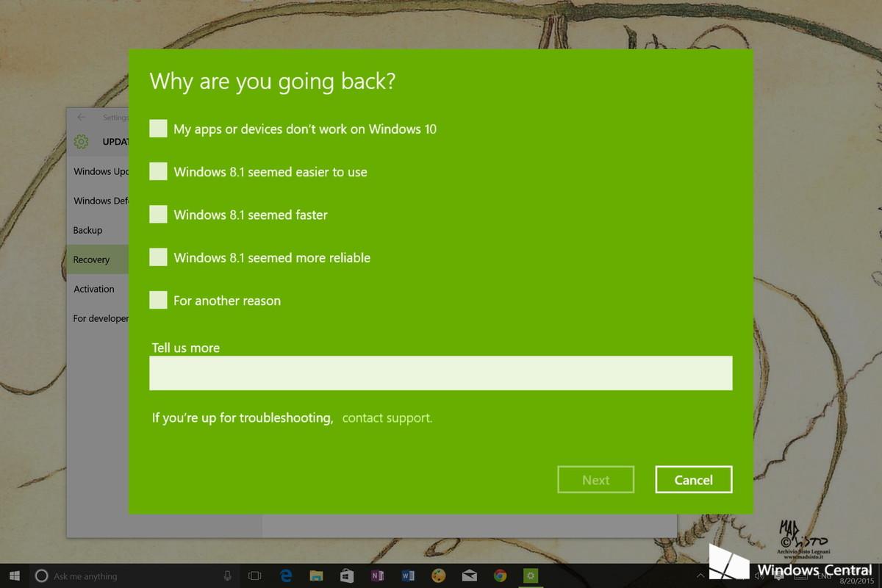Click the "Ask me anything" search box
The height and width of the screenshot is (588, 882).
coord(135,576)
